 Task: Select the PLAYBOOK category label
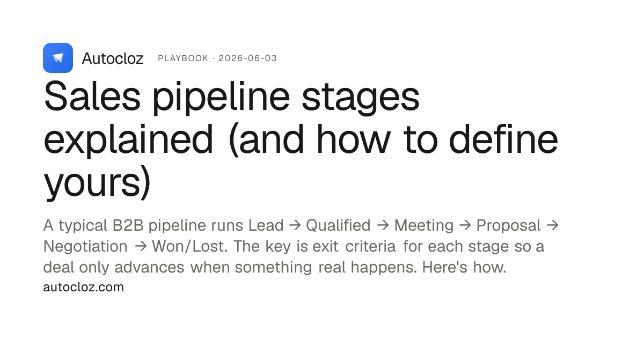click(x=183, y=58)
